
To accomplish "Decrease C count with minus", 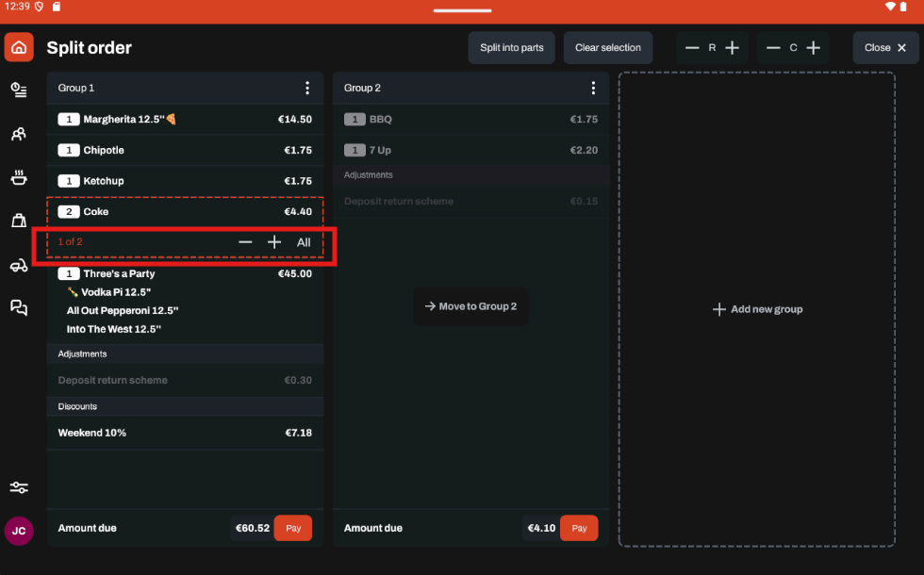I will coord(773,48).
